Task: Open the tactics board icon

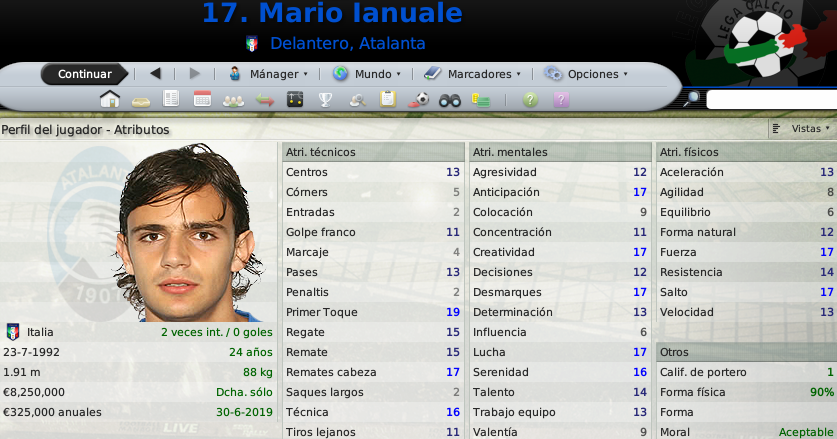Action: pos(295,99)
